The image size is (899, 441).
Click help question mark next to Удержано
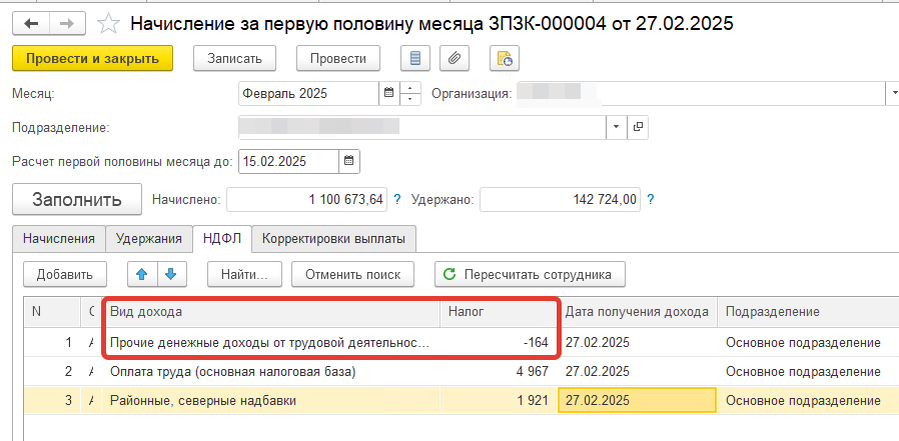(650, 200)
